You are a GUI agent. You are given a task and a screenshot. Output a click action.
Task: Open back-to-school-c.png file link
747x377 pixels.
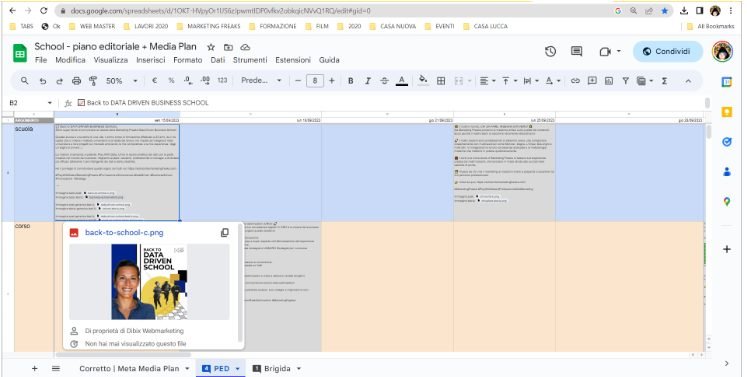point(124,233)
